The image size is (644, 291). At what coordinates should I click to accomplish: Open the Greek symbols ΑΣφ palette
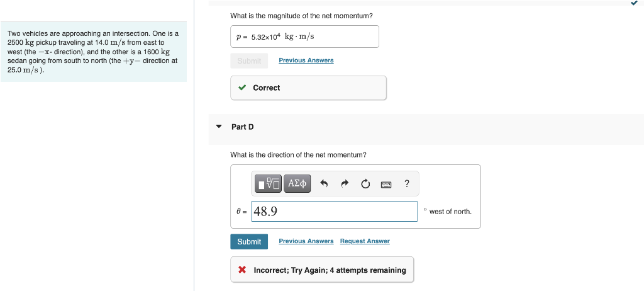point(297,183)
